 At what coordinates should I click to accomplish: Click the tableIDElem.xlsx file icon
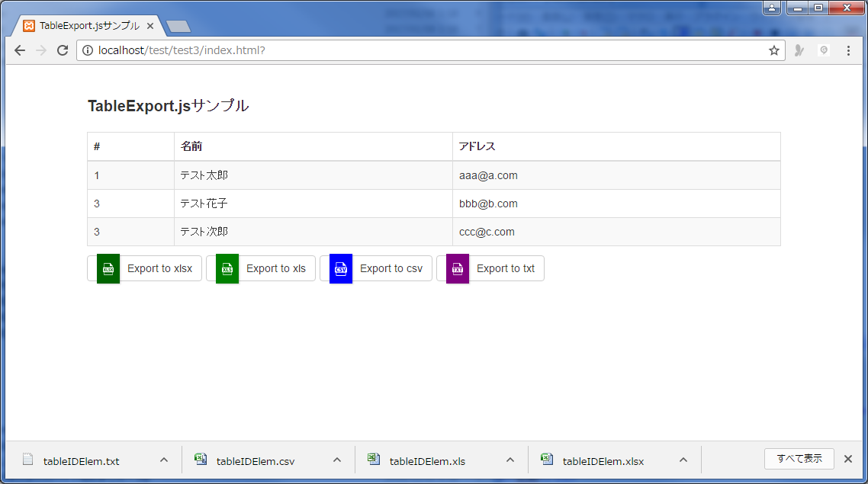tap(547, 459)
